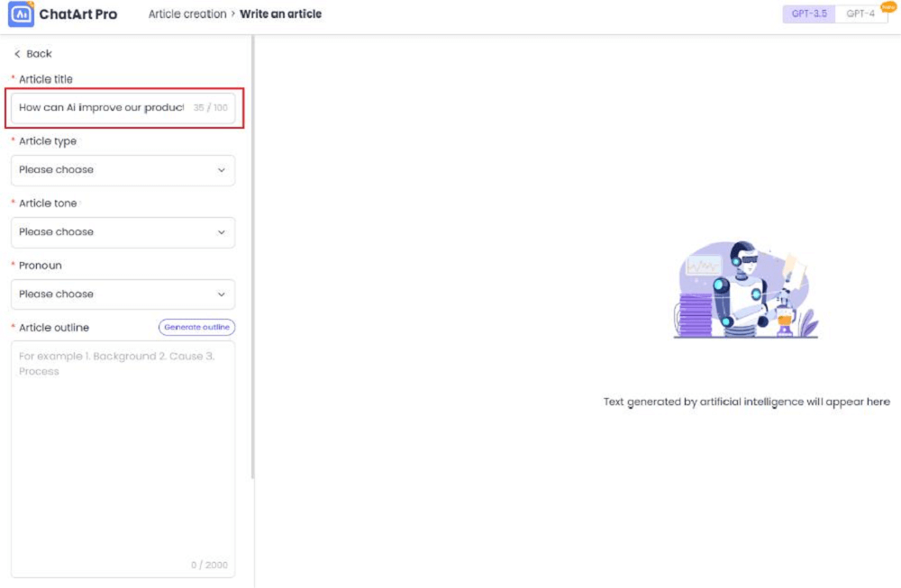Switch to the GPT-3.5 model
The width and height of the screenshot is (901, 588).
click(x=809, y=14)
